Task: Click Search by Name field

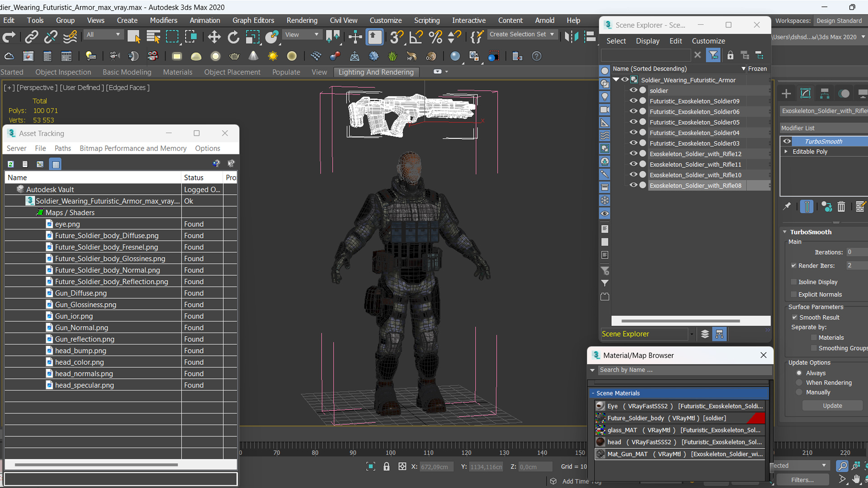Action: tap(684, 370)
